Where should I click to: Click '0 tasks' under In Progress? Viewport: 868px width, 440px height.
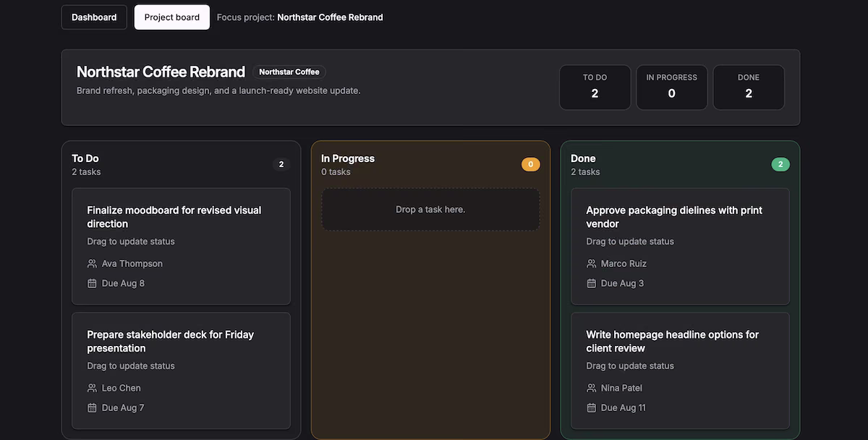click(x=336, y=172)
